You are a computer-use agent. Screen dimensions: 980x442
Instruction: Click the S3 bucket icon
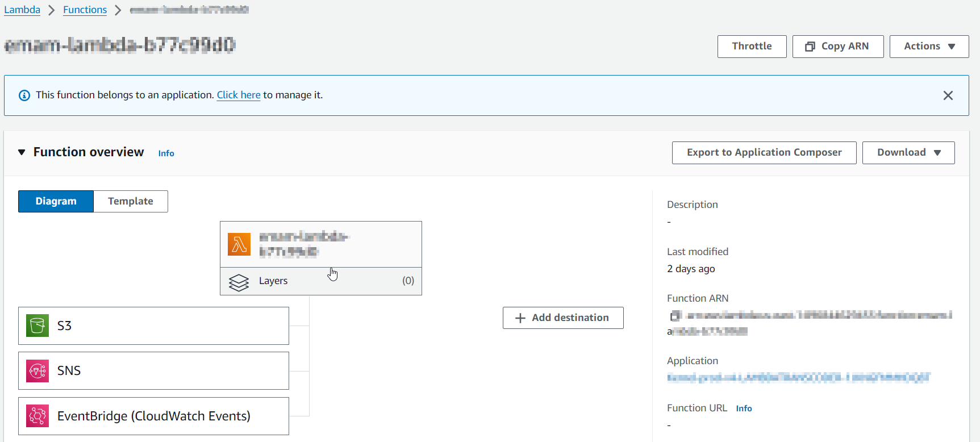37,326
